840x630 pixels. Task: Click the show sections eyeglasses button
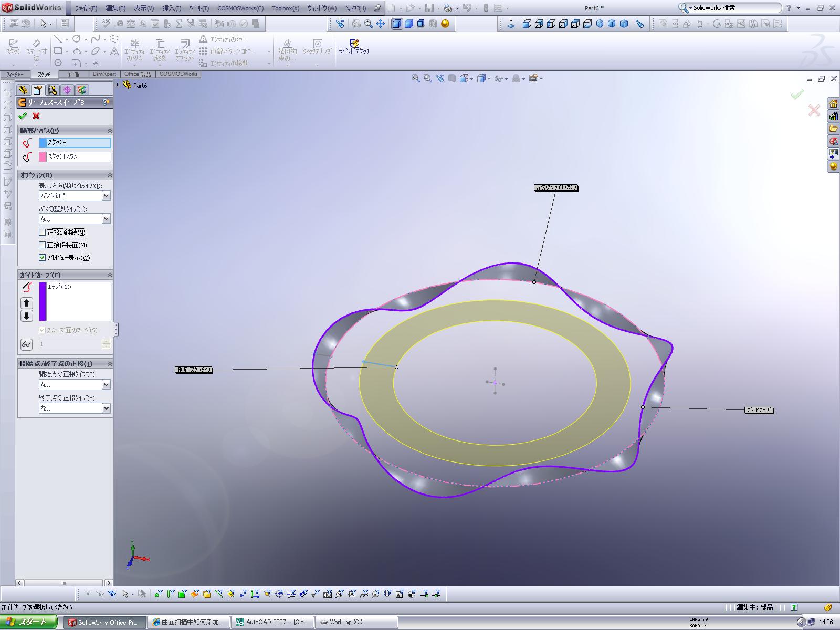[27, 344]
